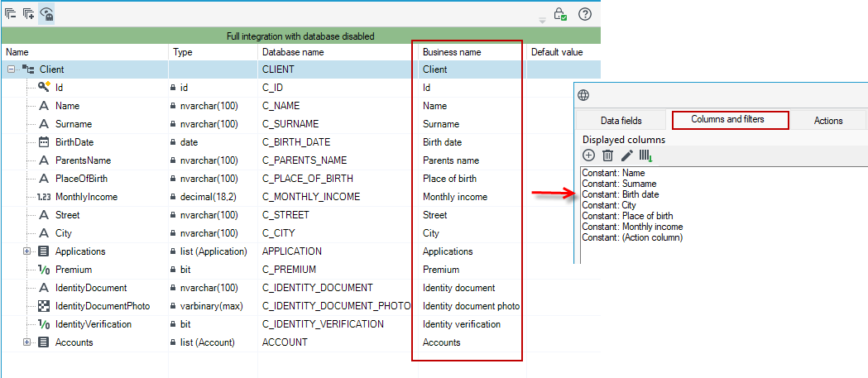Image resolution: width=868 pixels, height=378 pixels.
Task: Click the text type icon beside City
Action: (45, 233)
